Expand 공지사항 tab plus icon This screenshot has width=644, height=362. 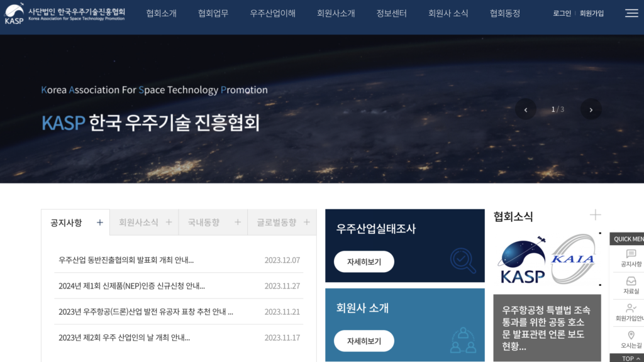pos(99,222)
